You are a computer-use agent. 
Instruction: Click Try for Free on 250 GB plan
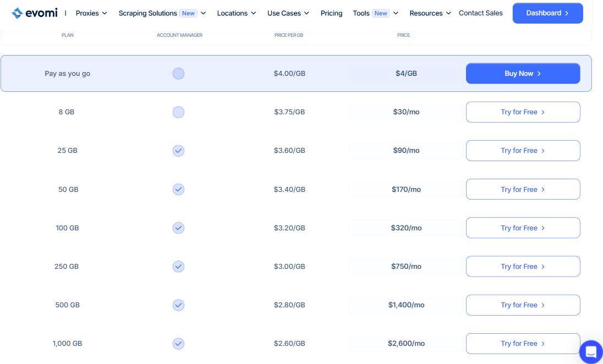(523, 266)
